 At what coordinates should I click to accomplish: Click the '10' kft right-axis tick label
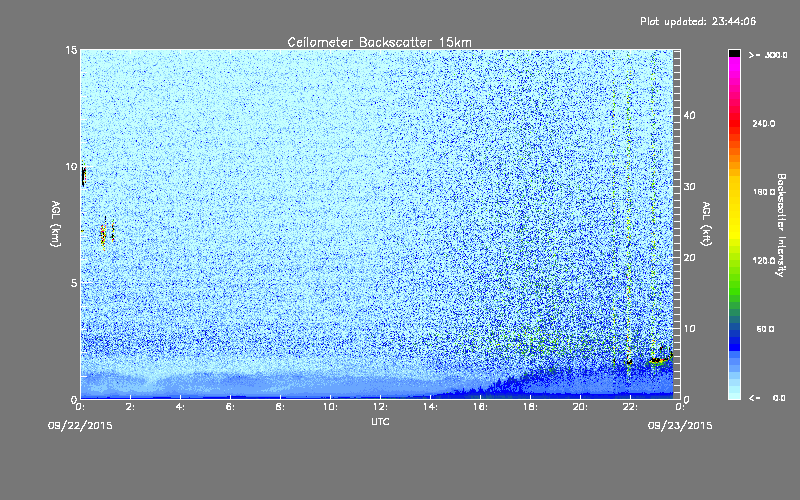tap(690, 329)
